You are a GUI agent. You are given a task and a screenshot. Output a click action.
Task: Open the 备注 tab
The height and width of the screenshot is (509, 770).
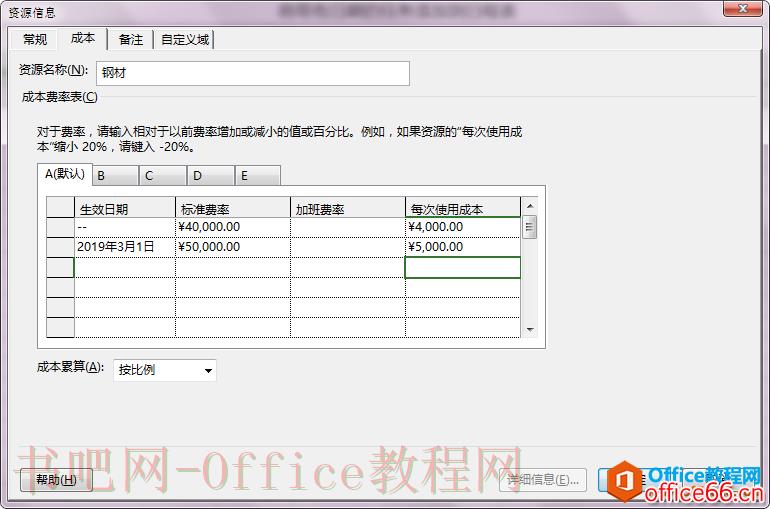(x=131, y=39)
